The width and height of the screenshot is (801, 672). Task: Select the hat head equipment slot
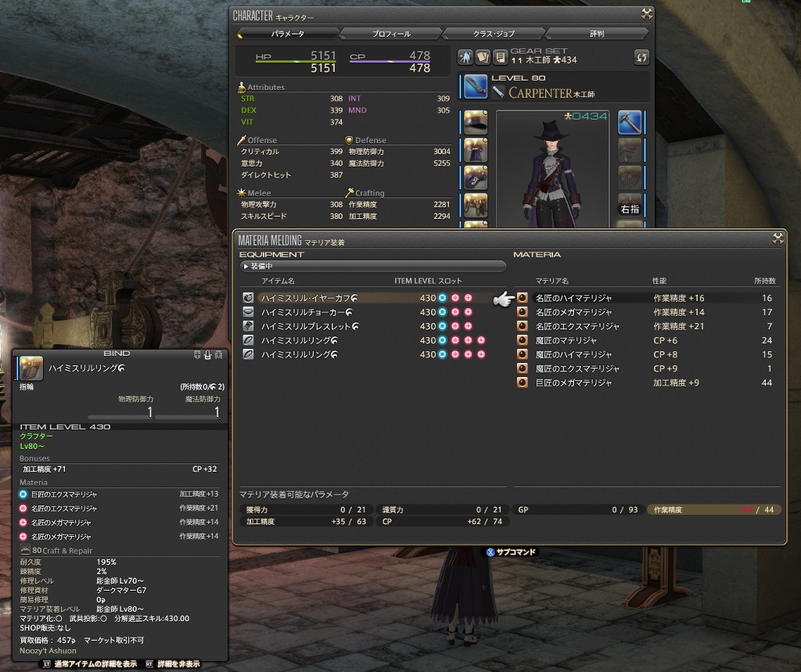click(475, 123)
